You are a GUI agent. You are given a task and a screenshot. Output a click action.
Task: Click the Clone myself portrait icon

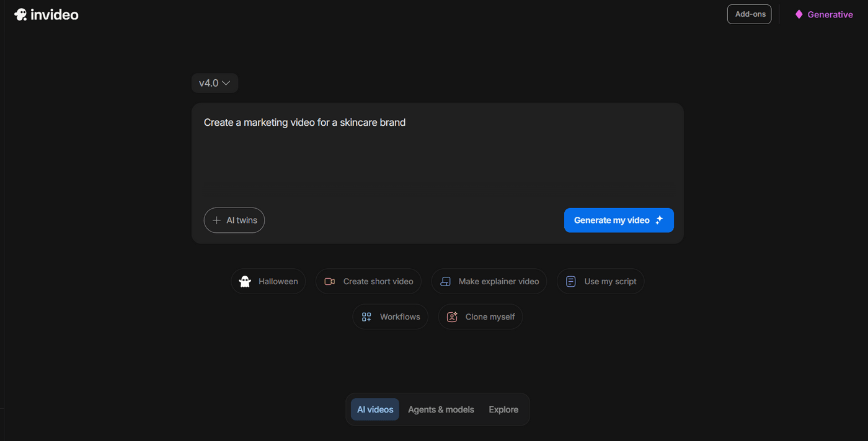tap(453, 317)
